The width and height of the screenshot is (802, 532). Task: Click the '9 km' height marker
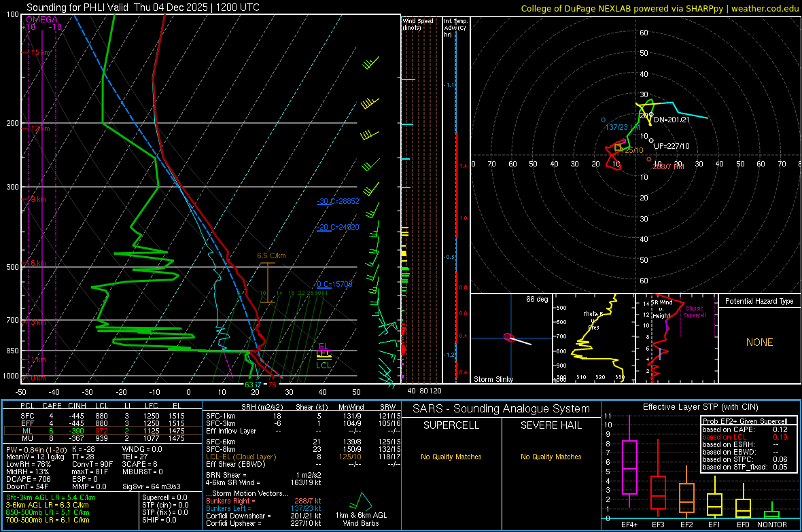[x=38, y=199]
